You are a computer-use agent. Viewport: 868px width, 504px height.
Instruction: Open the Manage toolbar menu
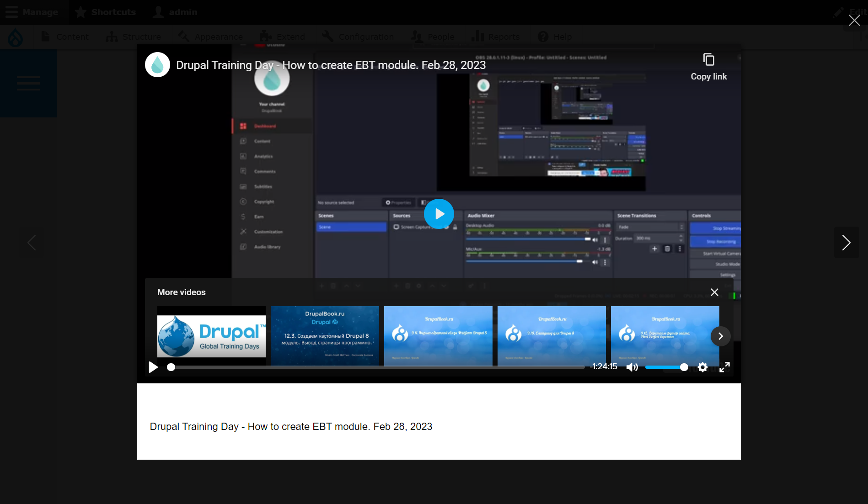(32, 12)
